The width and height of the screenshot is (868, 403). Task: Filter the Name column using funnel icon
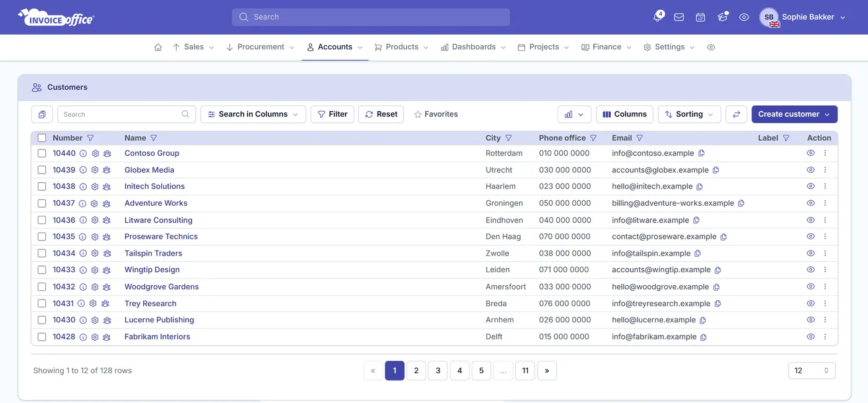click(154, 138)
